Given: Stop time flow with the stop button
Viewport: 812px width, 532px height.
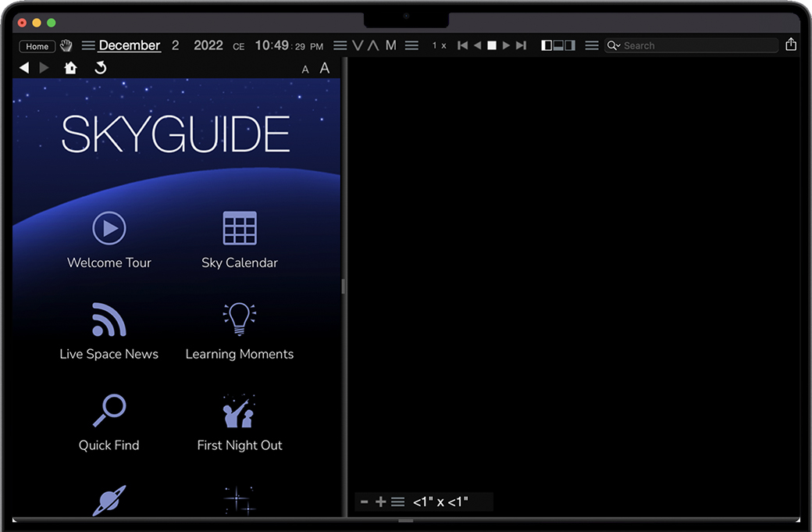Looking at the screenshot, I should 492,45.
